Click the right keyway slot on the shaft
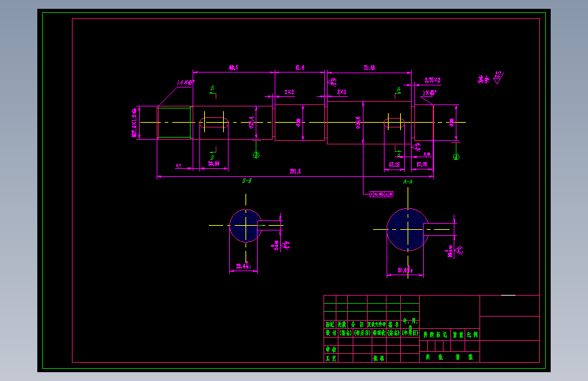The image size is (588, 381). click(x=394, y=123)
